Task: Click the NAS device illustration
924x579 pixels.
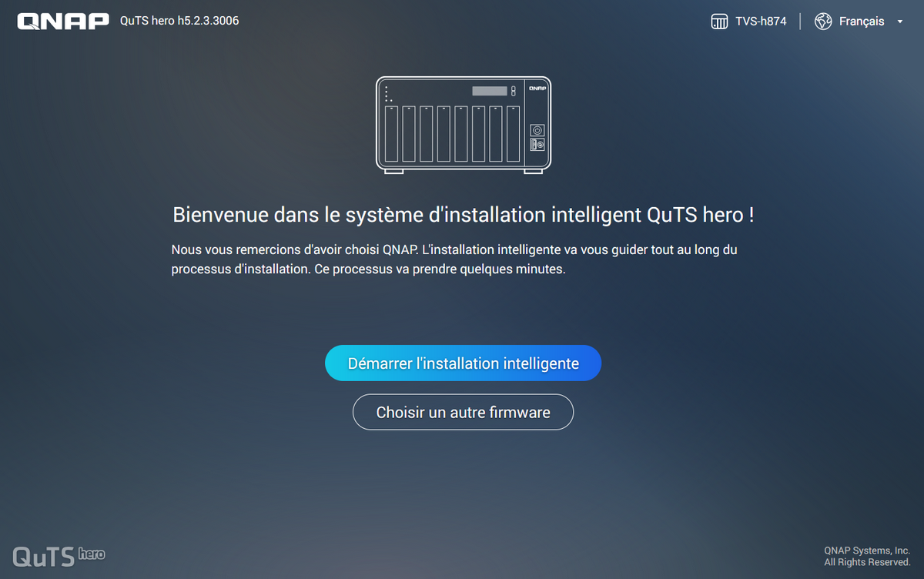Action: [x=464, y=125]
